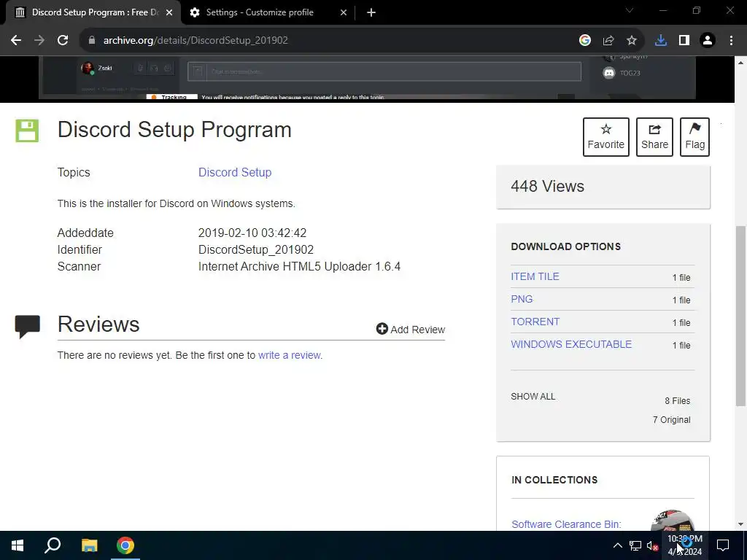Click the scrollbar down arrow
This screenshot has width=747, height=560.
point(741,524)
